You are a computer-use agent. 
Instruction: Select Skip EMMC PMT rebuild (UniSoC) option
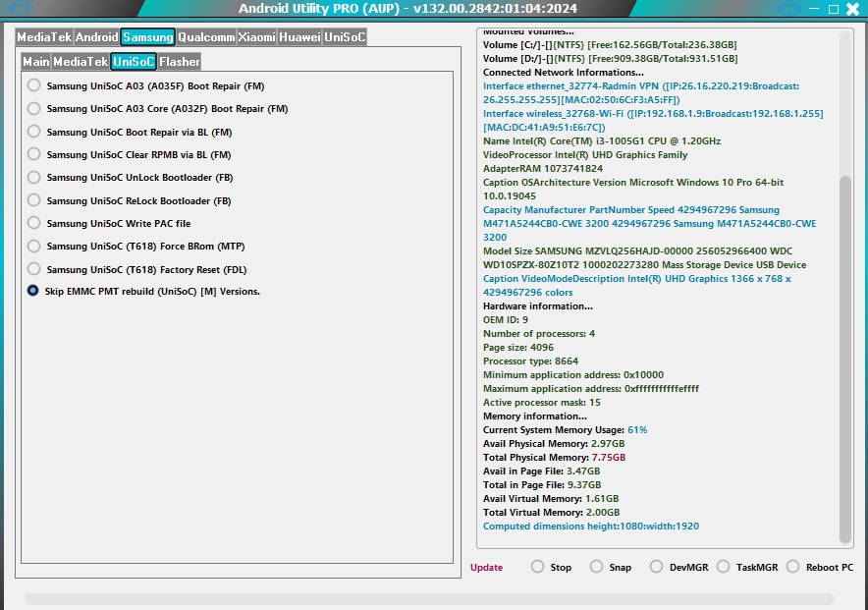point(32,291)
